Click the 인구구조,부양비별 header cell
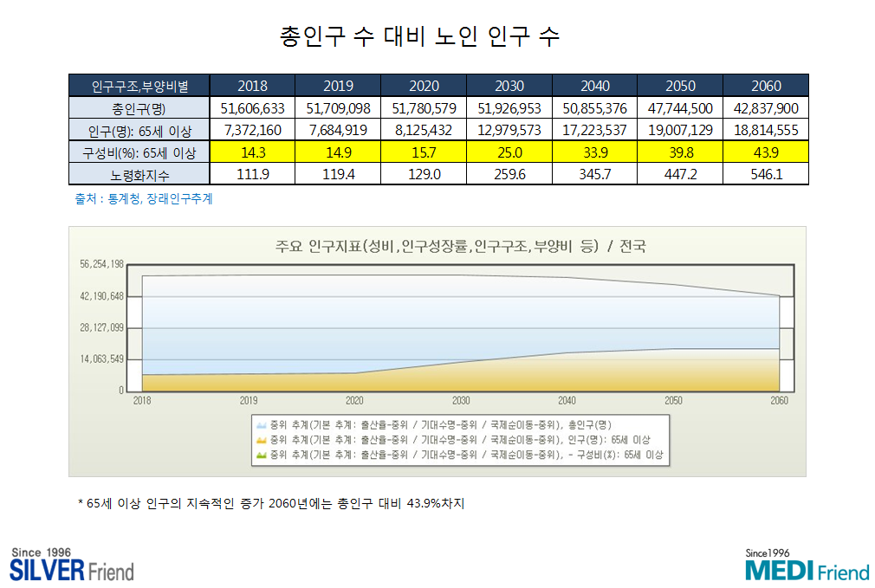875x588 pixels. pyautogui.click(x=139, y=86)
